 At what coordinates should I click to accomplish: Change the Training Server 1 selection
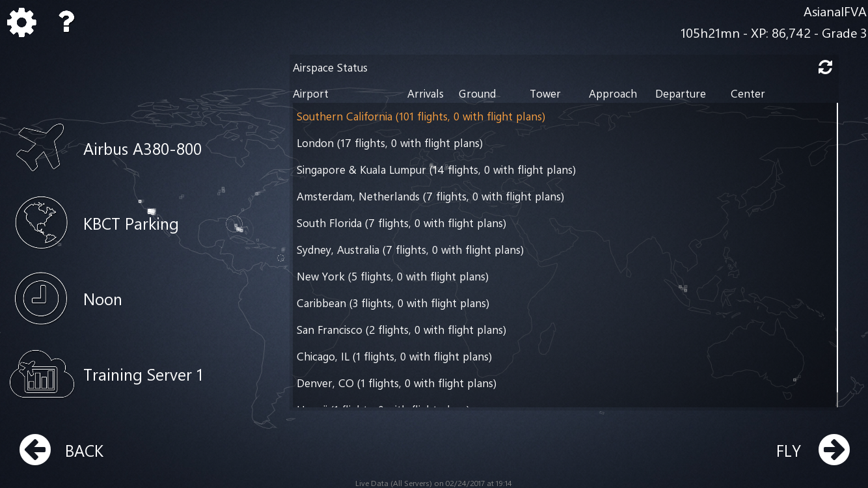[143, 375]
